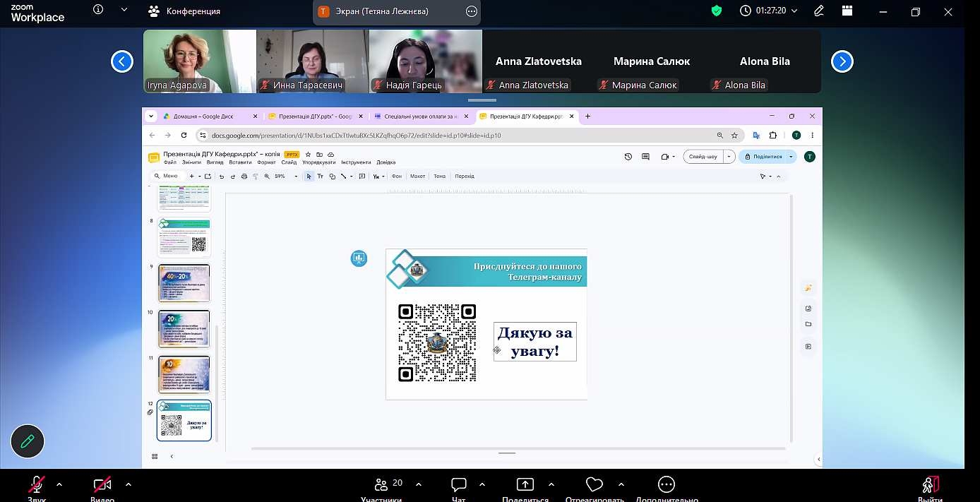This screenshot has width=980, height=502.
Task: Switch to Домашня – Google Диск browser tab
Action: pos(203,116)
